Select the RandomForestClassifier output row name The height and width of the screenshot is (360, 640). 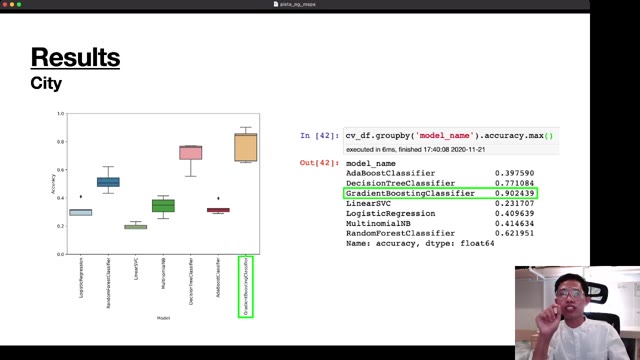pos(400,233)
